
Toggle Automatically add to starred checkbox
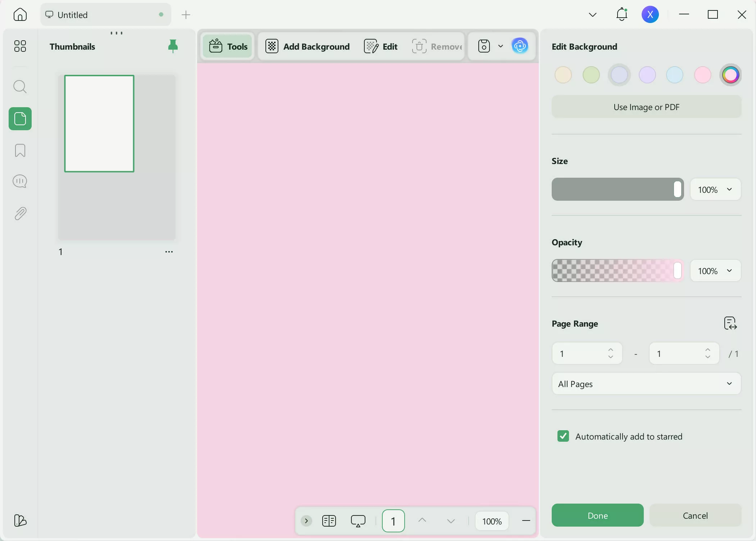563,436
